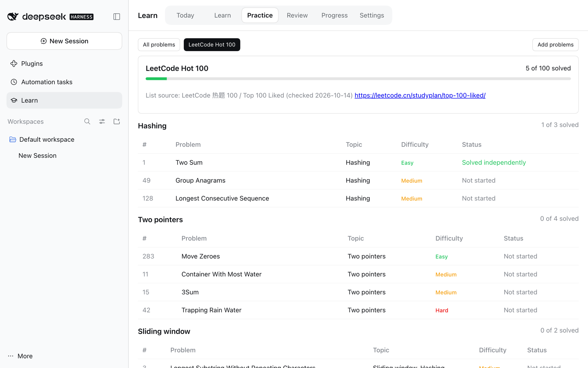Click the Add problems button
588x368 pixels.
pos(555,45)
